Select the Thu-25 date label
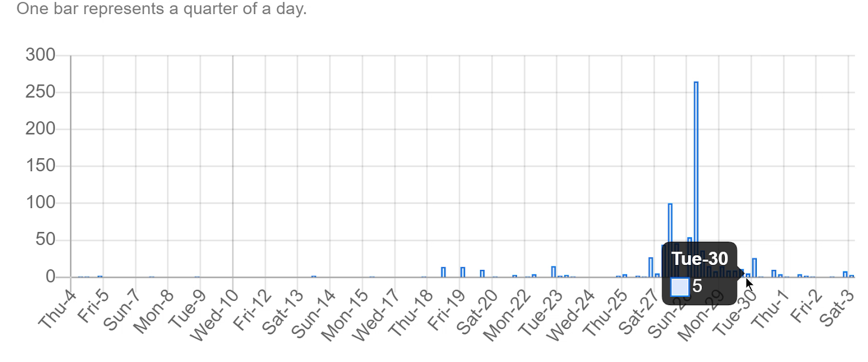The image size is (868, 362). click(605, 313)
